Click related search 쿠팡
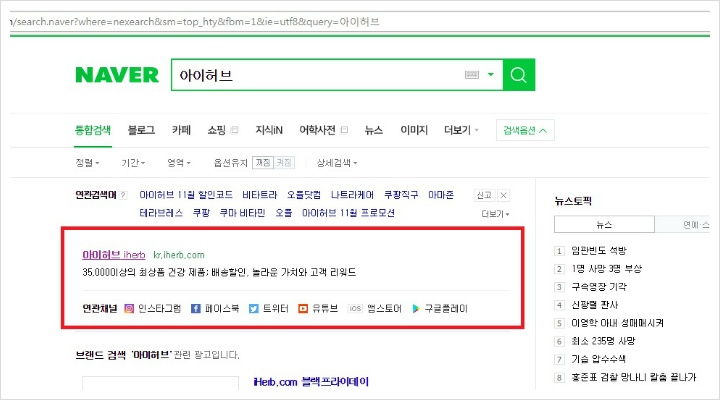 click(x=201, y=213)
